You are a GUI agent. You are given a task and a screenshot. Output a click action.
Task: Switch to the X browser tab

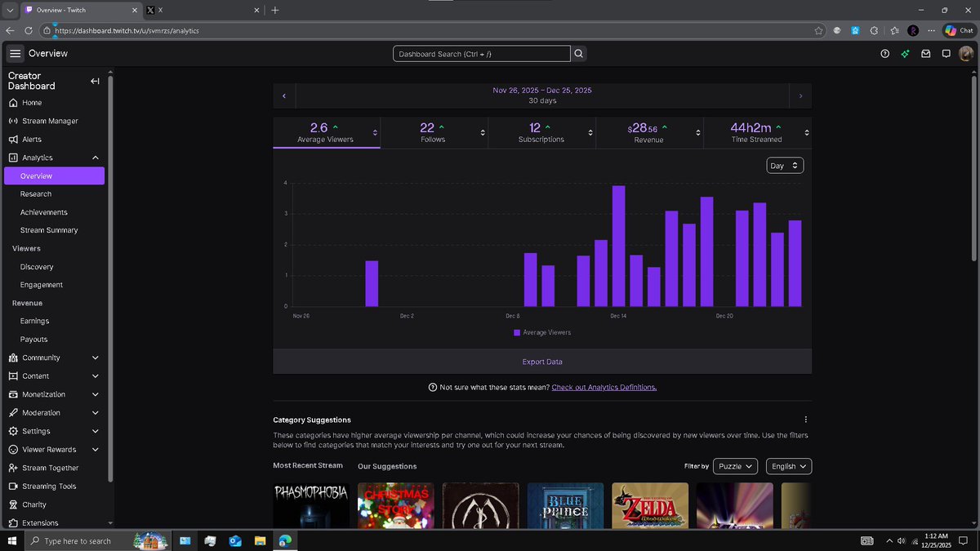(202, 10)
